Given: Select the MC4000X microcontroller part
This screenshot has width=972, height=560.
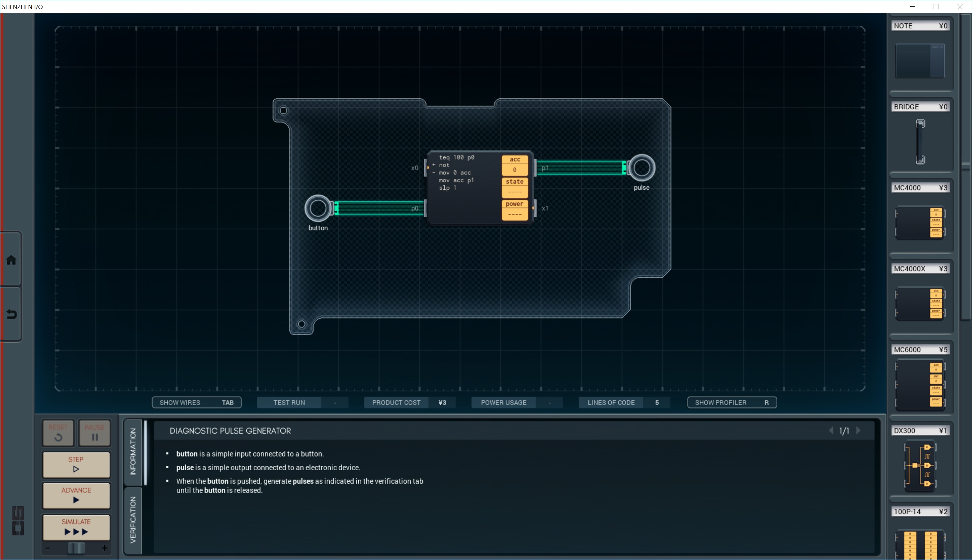Looking at the screenshot, I should (x=920, y=304).
